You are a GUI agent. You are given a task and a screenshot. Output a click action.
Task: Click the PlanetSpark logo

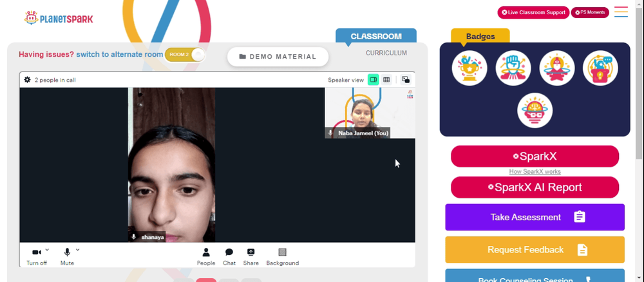tap(59, 18)
